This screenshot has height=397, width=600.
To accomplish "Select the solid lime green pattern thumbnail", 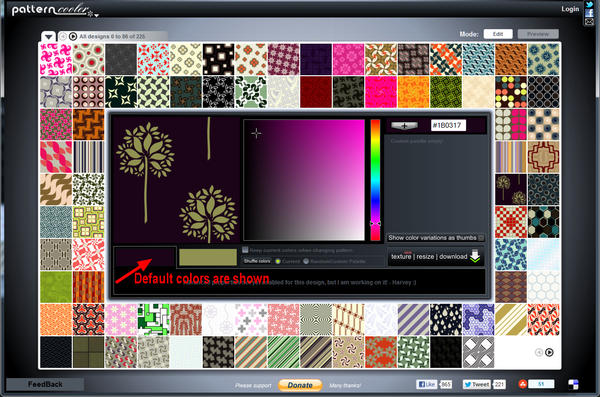I will coord(56,287).
